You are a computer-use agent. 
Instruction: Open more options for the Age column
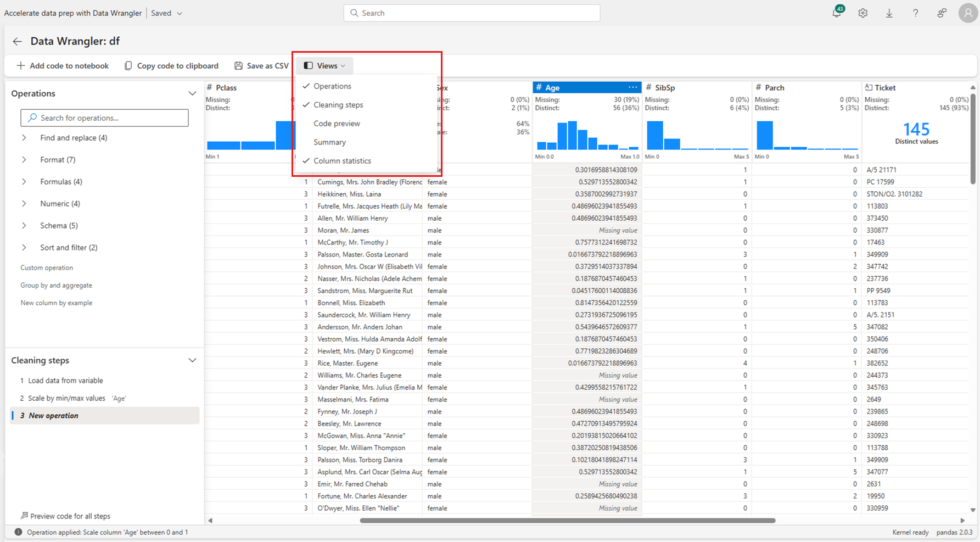(x=632, y=87)
